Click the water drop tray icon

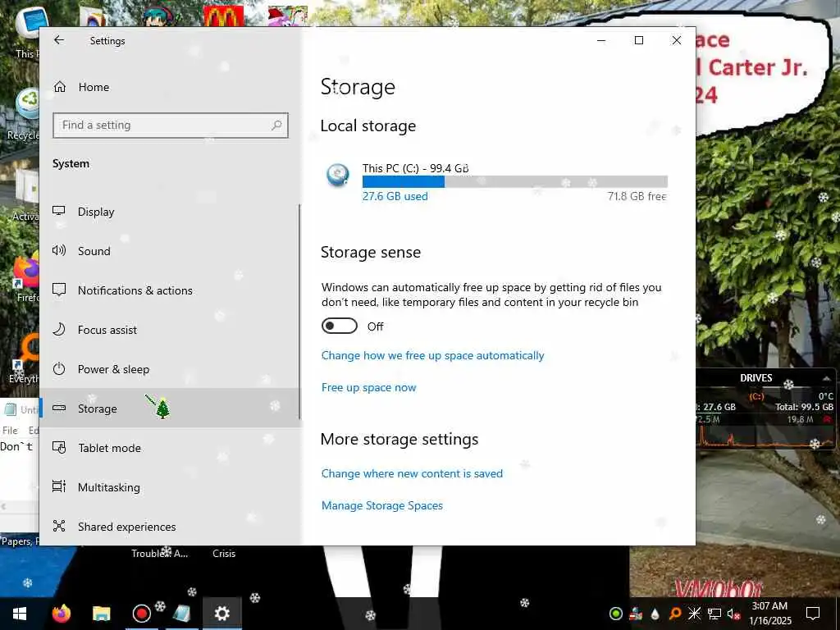[x=655, y=614]
